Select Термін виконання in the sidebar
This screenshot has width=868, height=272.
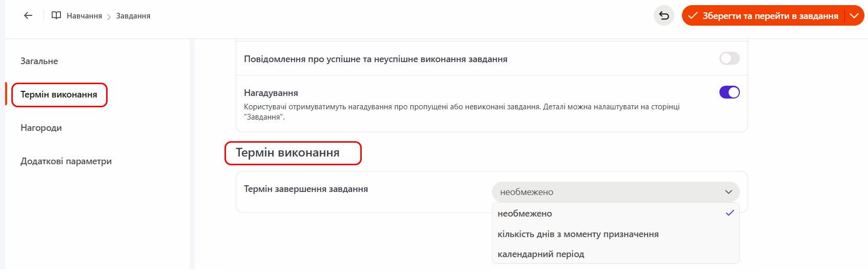pos(59,94)
